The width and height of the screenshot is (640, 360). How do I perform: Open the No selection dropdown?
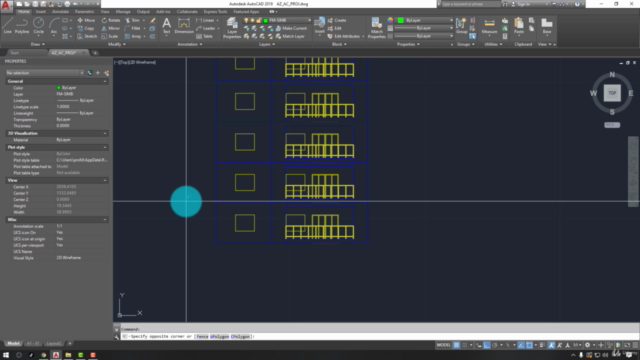(44, 73)
